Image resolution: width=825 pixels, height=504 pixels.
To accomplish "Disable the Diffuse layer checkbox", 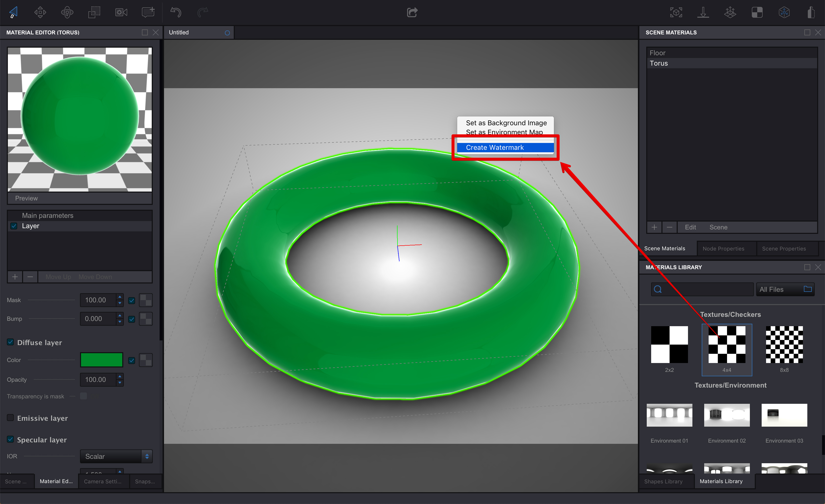I will pos(10,342).
